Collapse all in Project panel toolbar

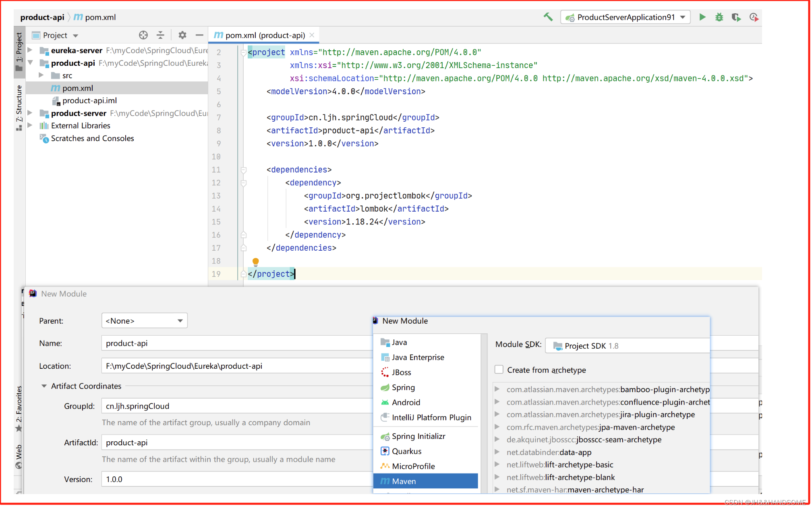pos(160,35)
